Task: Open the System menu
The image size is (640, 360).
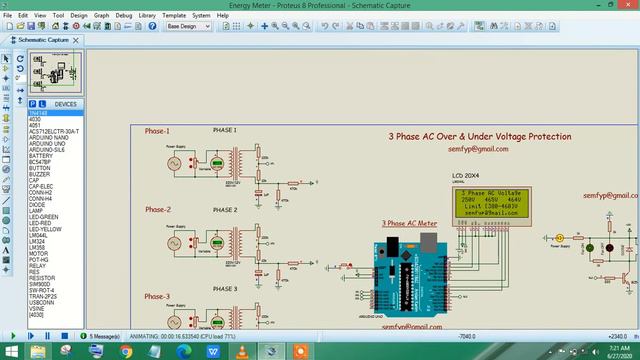Action: pos(201,16)
